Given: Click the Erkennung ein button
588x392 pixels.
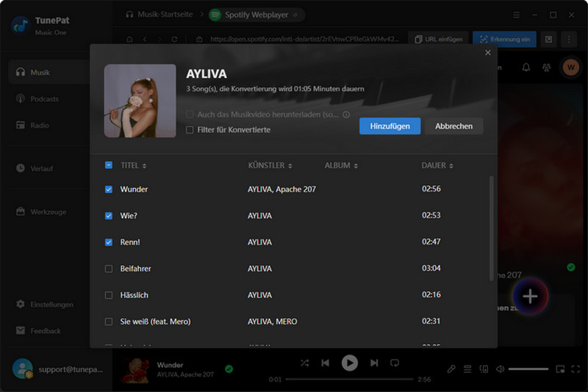Looking at the screenshot, I should [x=505, y=40].
